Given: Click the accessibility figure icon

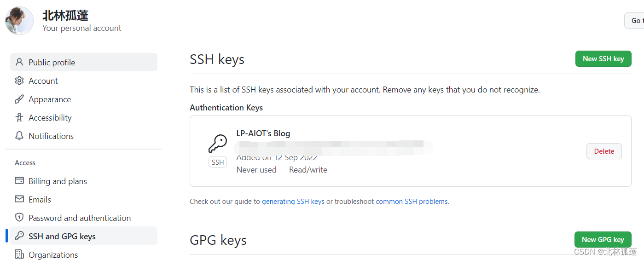Looking at the screenshot, I should point(19,117).
